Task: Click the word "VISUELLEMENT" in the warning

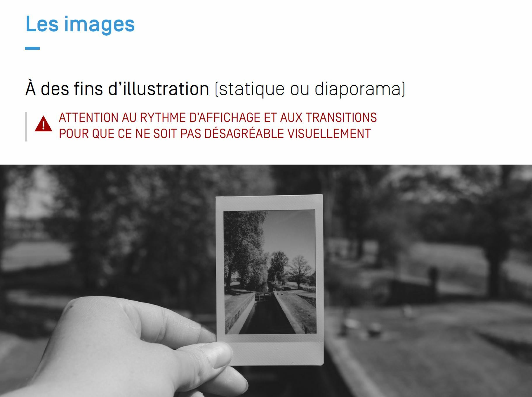Action: tap(329, 134)
